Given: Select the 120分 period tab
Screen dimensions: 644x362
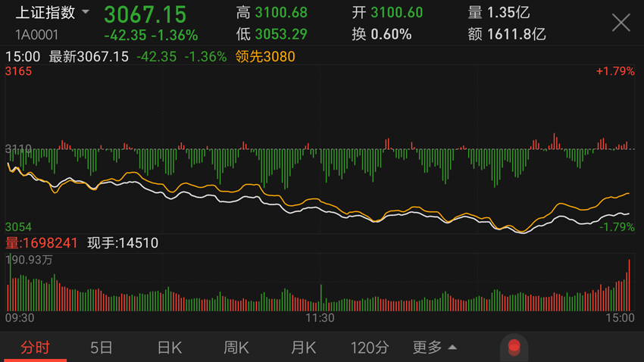Looking at the screenshot, I should pyautogui.click(x=370, y=348).
